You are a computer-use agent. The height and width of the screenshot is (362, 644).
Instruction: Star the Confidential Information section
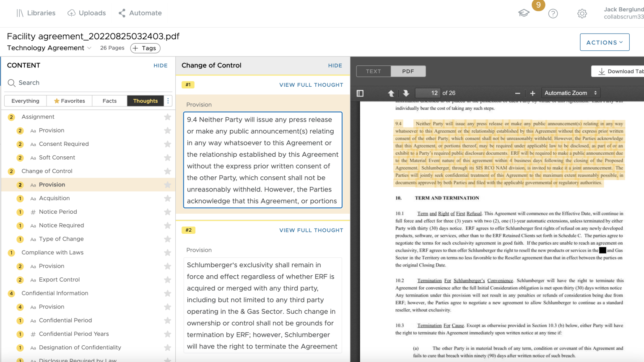pyautogui.click(x=167, y=293)
